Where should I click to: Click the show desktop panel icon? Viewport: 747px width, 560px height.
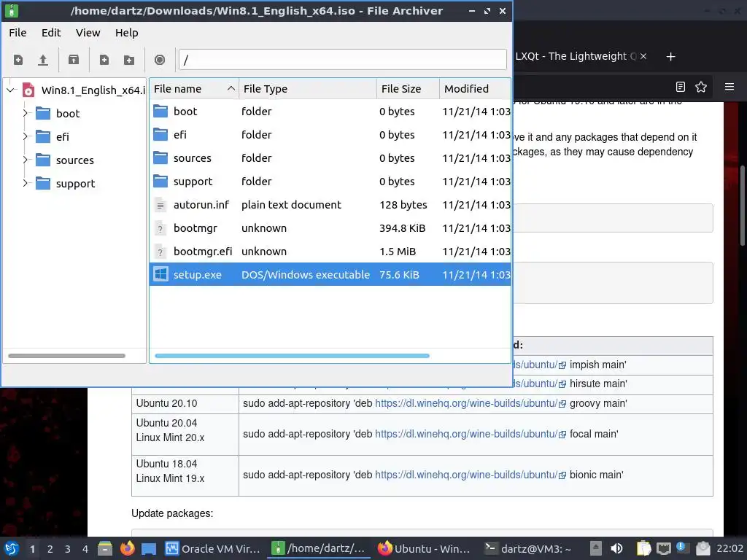[149, 548]
